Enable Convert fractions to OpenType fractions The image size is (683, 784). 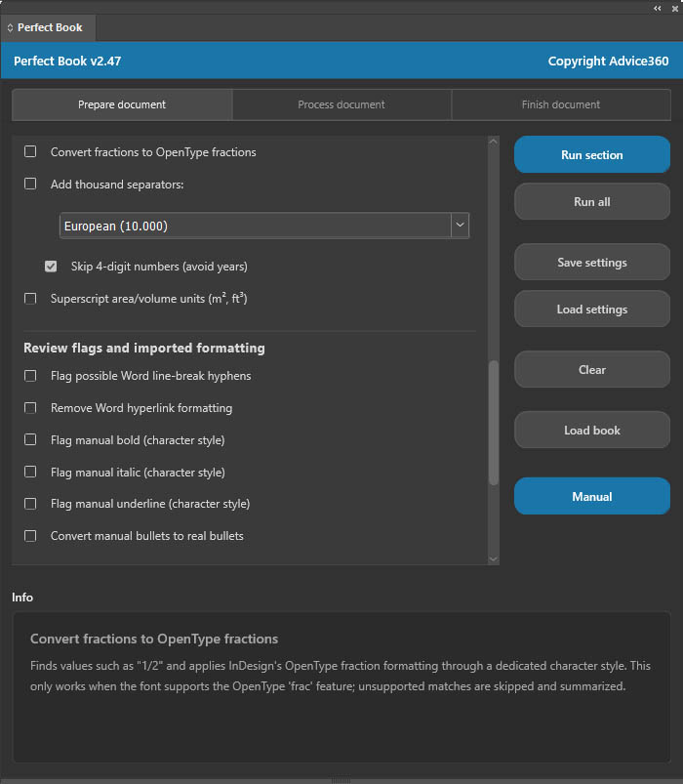(30, 151)
